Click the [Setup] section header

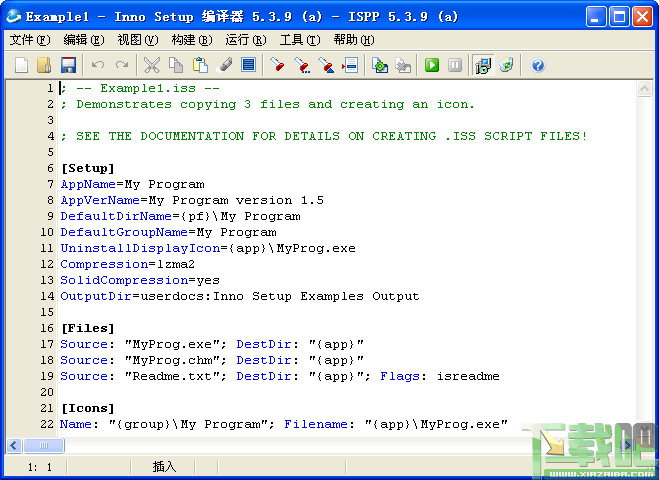point(88,168)
